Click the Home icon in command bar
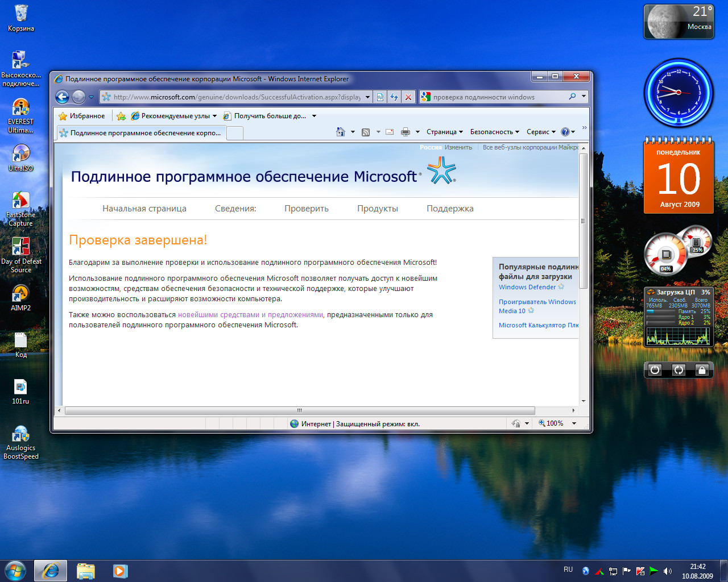Screen dimensions: 728x582 pyautogui.click(x=341, y=132)
